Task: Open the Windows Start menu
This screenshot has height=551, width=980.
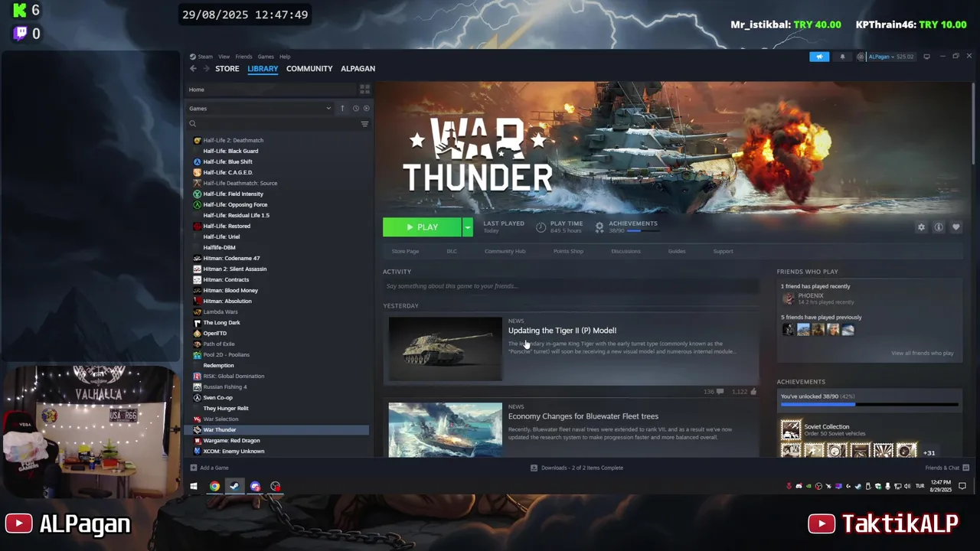Action: [x=194, y=486]
